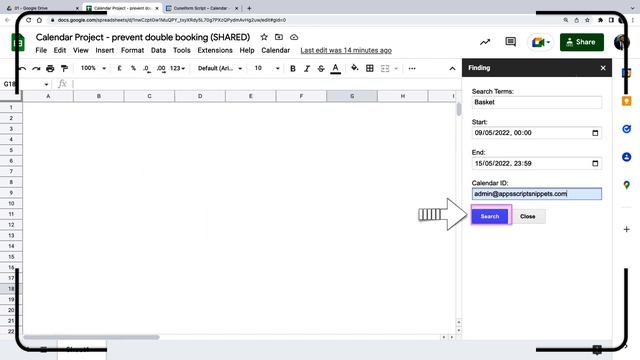Select column G header

(x=352, y=96)
